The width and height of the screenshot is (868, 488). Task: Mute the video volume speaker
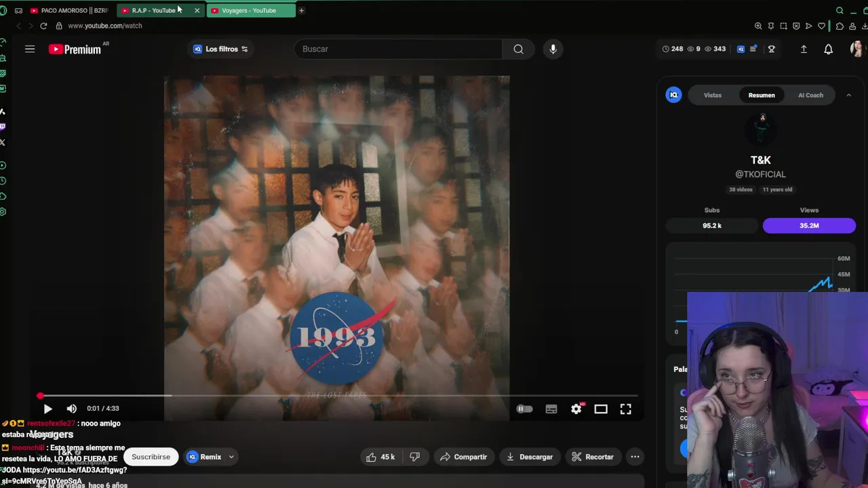[x=72, y=409]
